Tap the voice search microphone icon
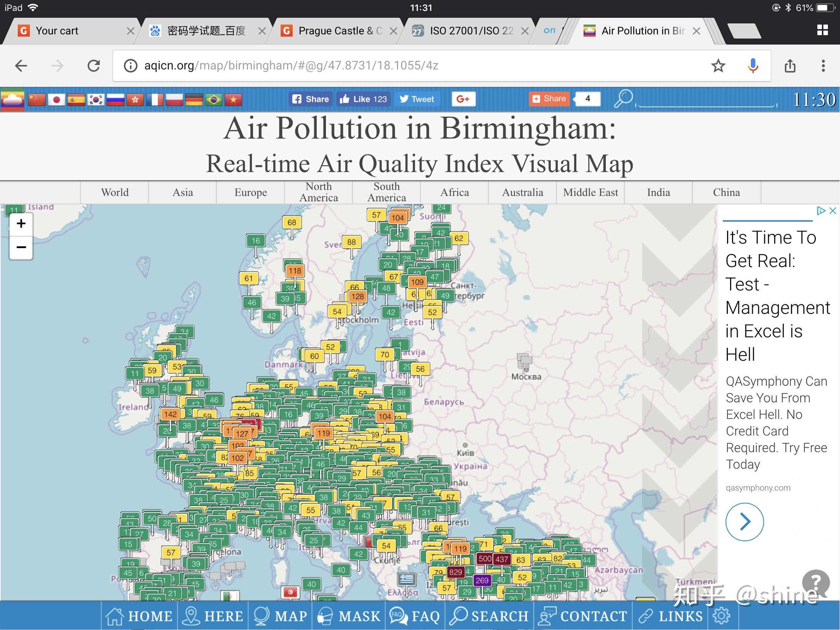 [x=753, y=66]
